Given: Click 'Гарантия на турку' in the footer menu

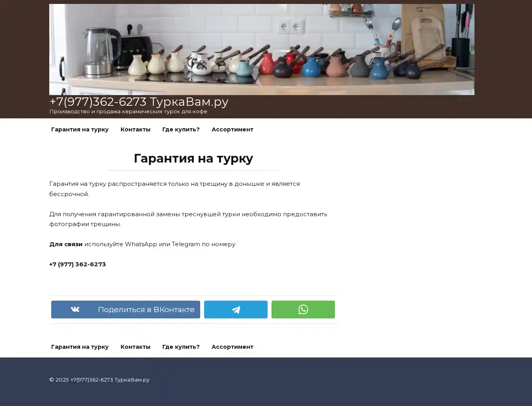Looking at the screenshot, I should pos(80,347).
